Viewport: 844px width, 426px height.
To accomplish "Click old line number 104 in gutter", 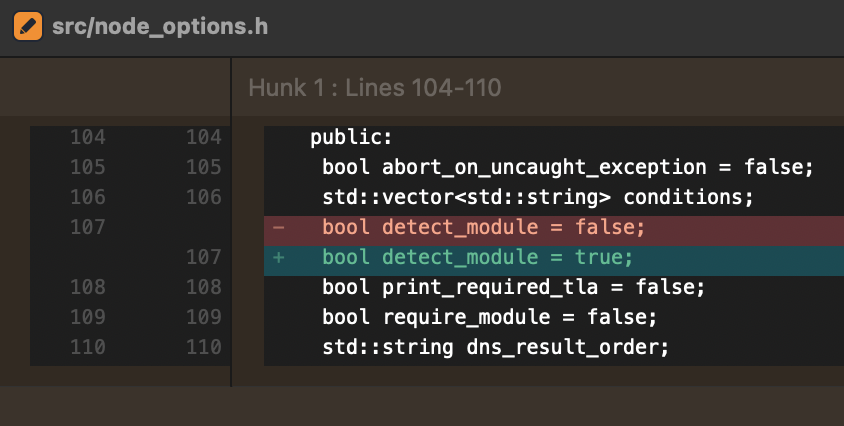I will click(x=88, y=138).
